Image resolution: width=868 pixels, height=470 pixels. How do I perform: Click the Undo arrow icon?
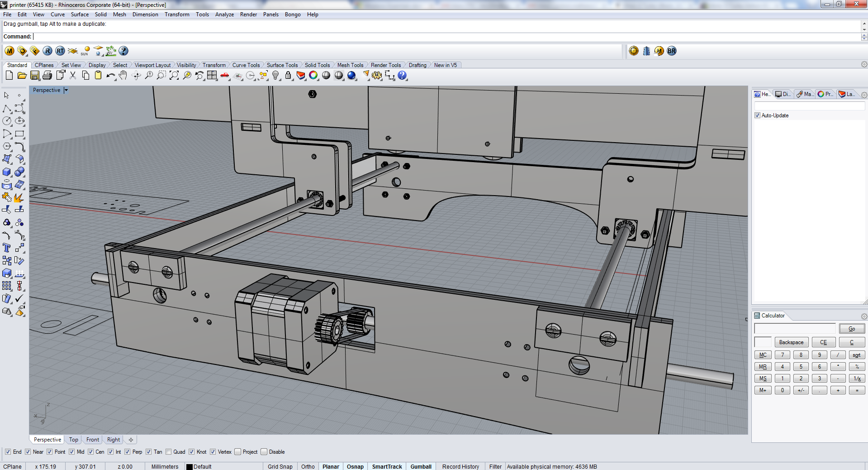[111, 76]
